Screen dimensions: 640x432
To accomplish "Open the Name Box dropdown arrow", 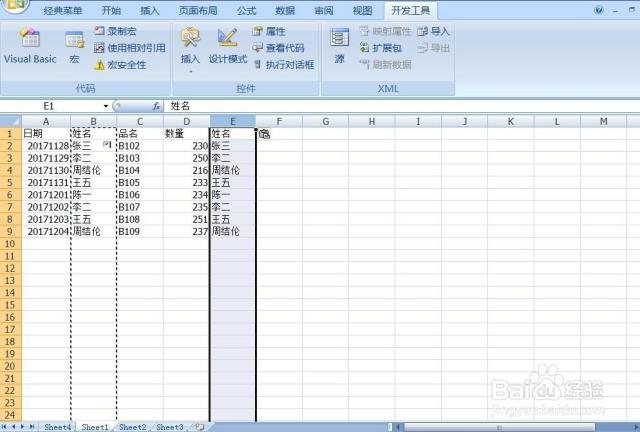I will point(106,106).
